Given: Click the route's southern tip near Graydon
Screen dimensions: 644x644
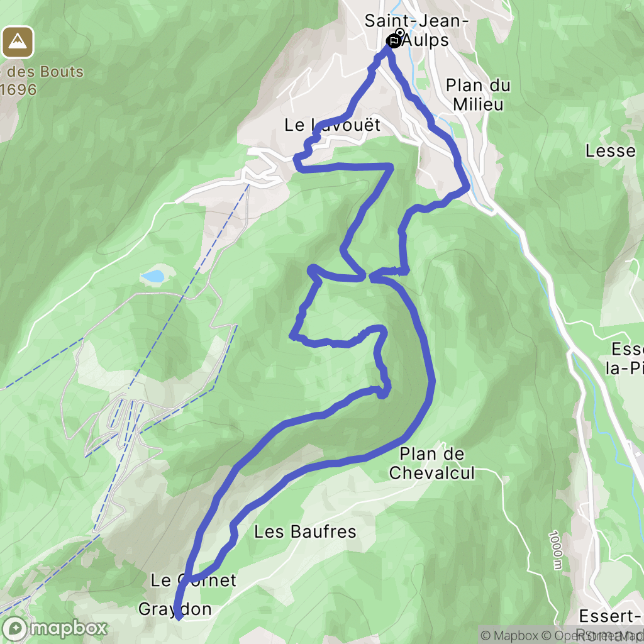Looking at the screenshot, I should 178,615.
